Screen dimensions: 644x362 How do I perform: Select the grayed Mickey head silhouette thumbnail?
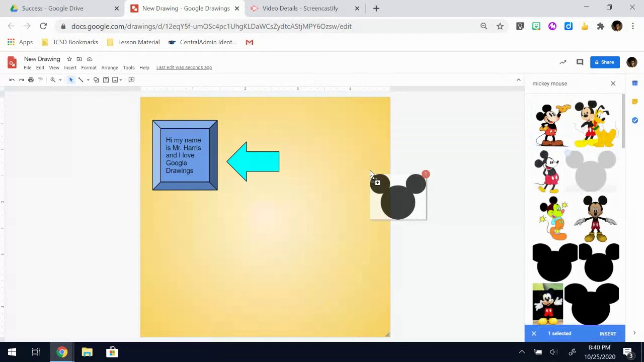pos(591,171)
